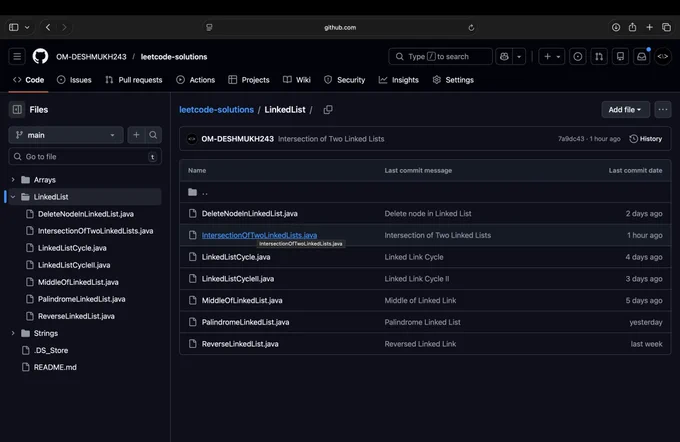Open Copilot dropdown arrow

[519, 56]
